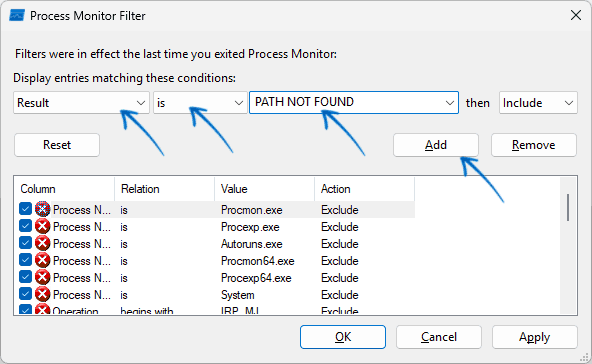This screenshot has width=592, height=364.
Task: Select the Procmon64.exe value cell
Action: click(257, 261)
